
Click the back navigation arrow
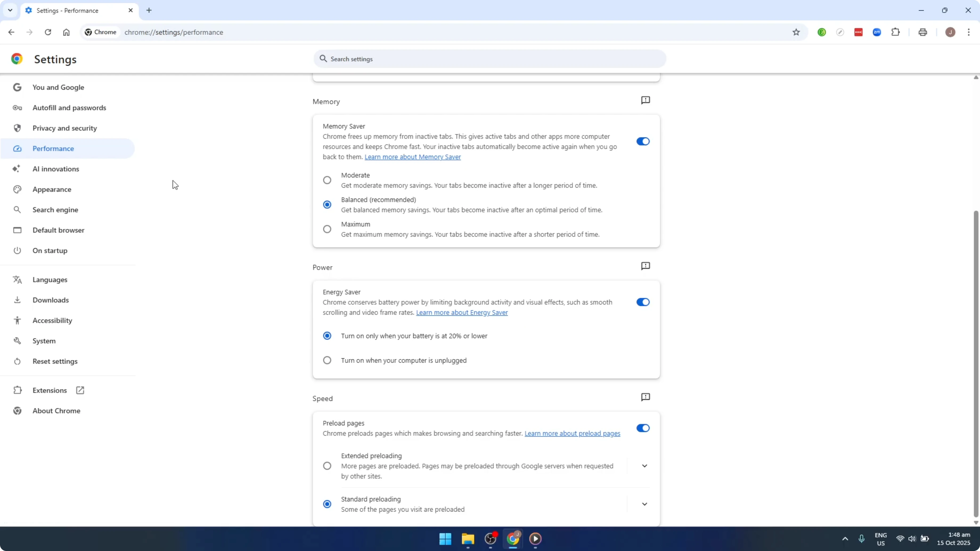[x=11, y=32]
